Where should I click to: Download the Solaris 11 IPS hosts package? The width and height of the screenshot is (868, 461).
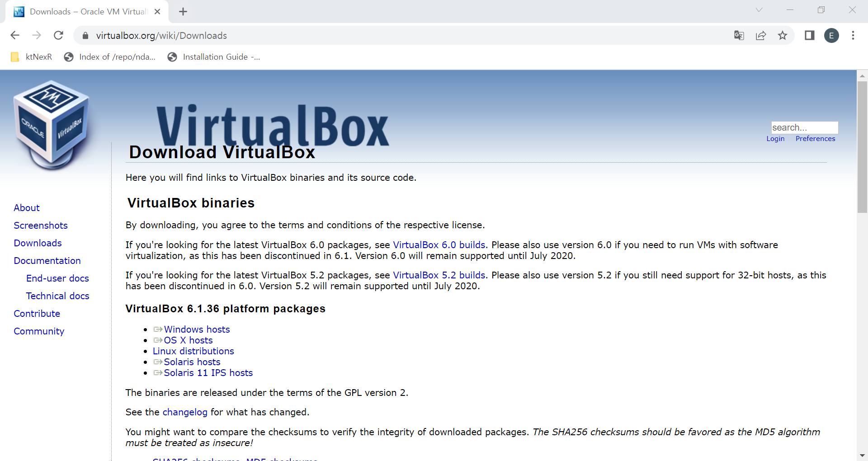208,373
